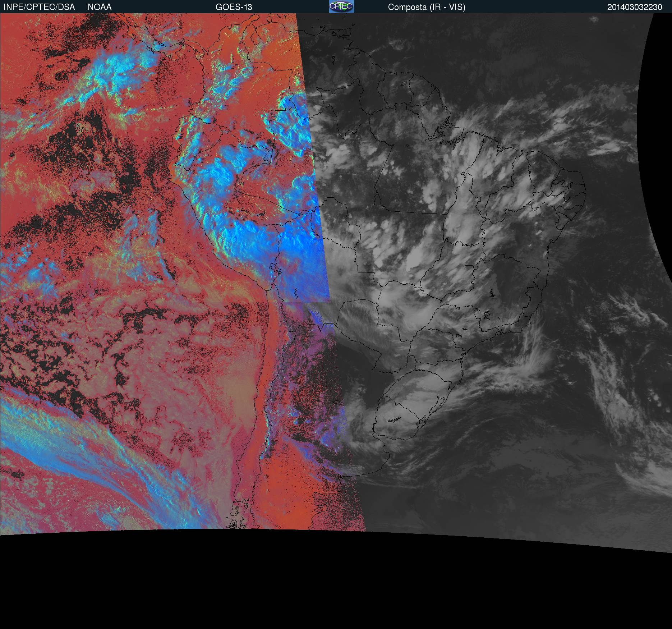Click the INPE/CPTEC/DSA header text
The width and height of the screenshot is (672, 629).
[39, 7]
